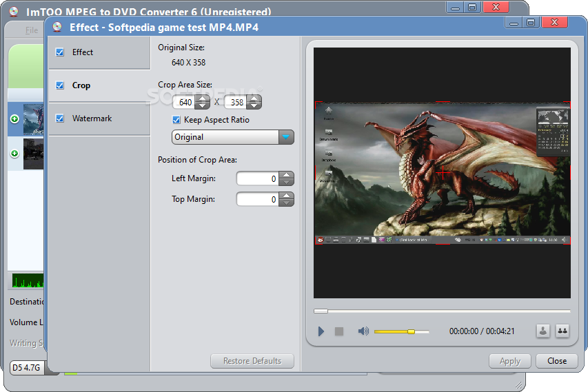Click the Top Margin input field
Screen dimensions: 588x392
pyautogui.click(x=258, y=199)
